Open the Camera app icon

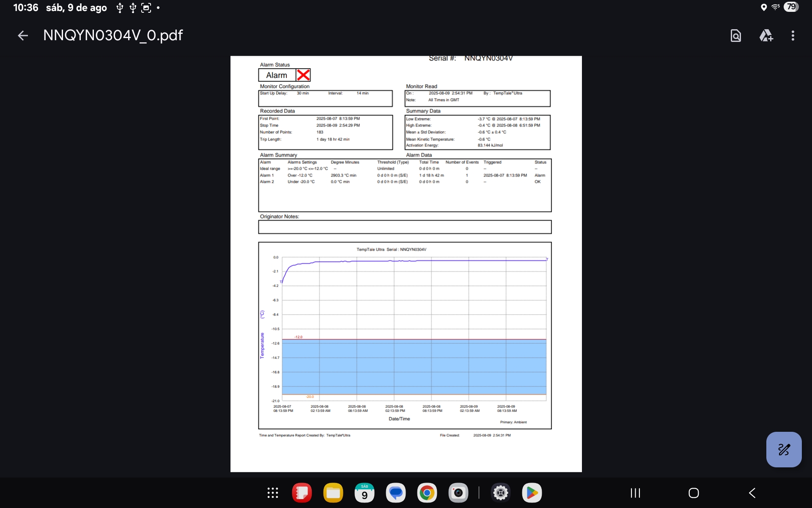tap(458, 493)
